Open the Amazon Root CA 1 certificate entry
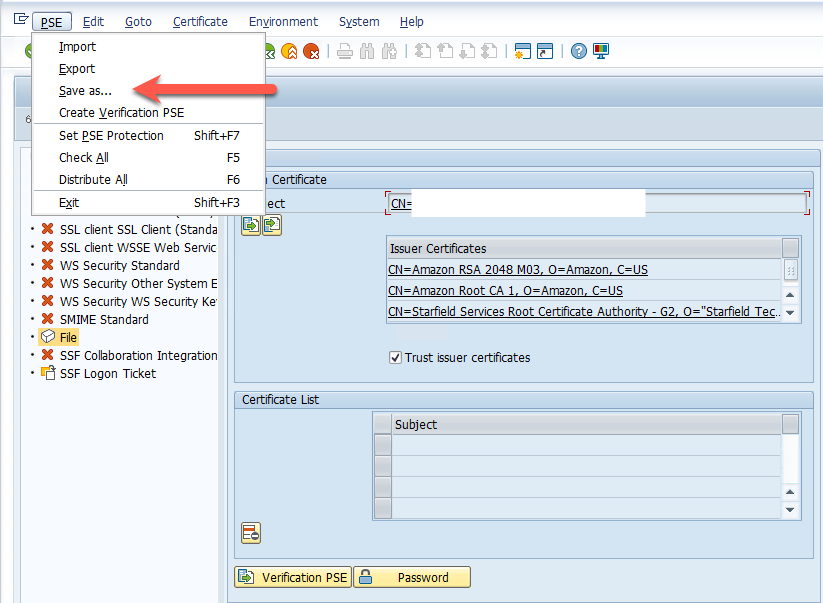Viewport: 823px width, 603px height. [x=505, y=291]
